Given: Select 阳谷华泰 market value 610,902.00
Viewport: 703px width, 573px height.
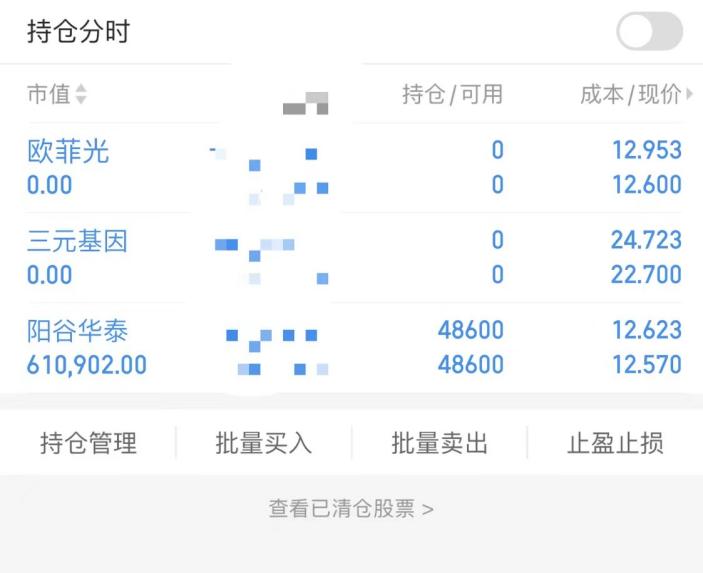Looking at the screenshot, I should (87, 365).
